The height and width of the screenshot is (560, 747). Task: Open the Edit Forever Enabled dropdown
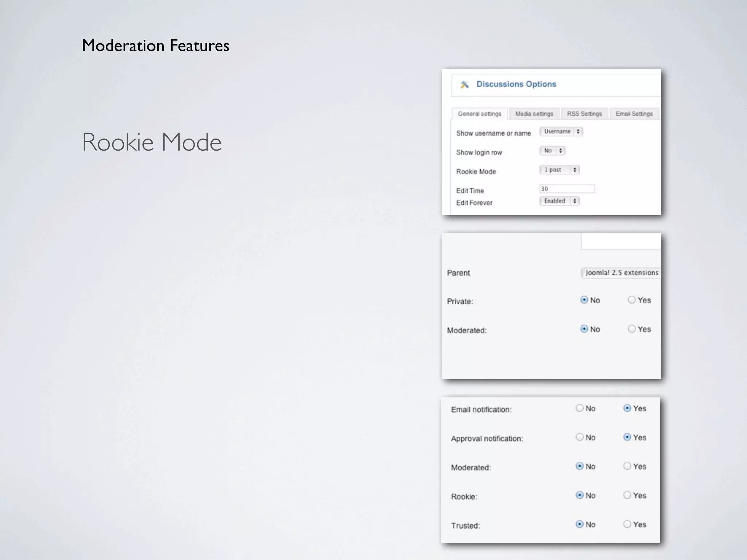tap(560, 201)
